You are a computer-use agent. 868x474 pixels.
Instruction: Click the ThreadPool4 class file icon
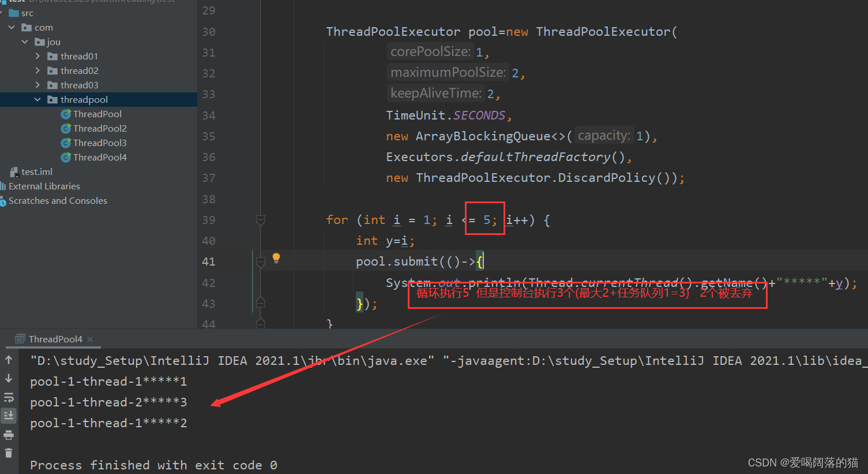tap(66, 157)
